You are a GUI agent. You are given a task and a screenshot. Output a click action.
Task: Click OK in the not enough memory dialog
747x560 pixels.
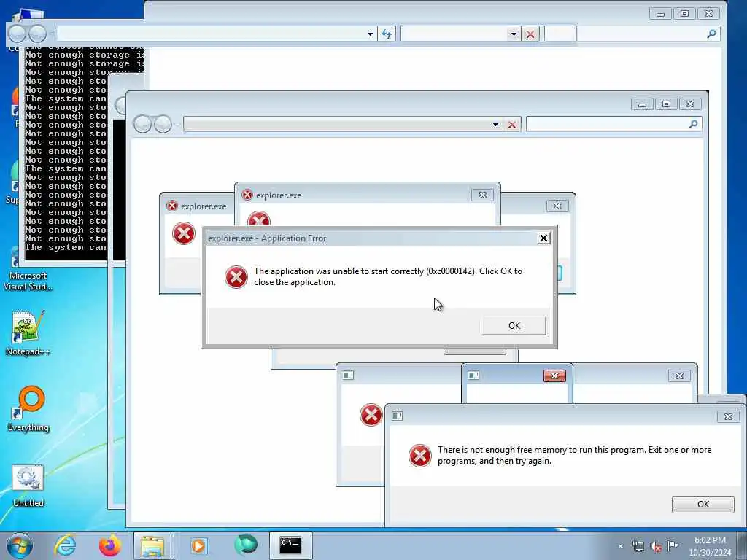[703, 505]
